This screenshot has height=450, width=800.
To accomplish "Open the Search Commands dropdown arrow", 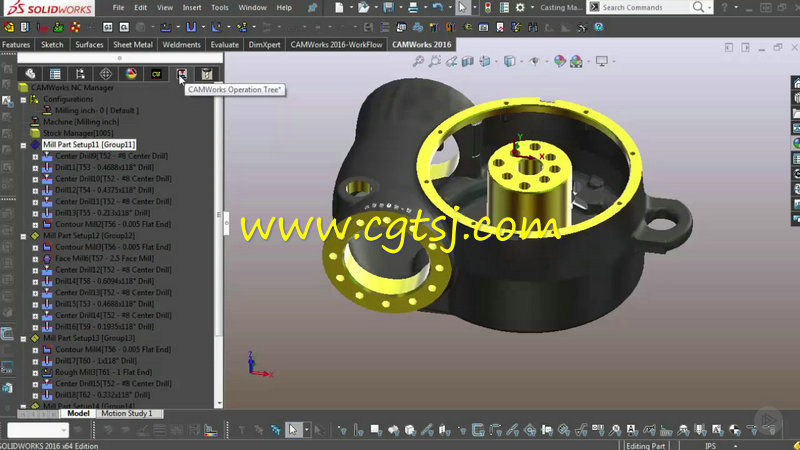I will (709, 8).
